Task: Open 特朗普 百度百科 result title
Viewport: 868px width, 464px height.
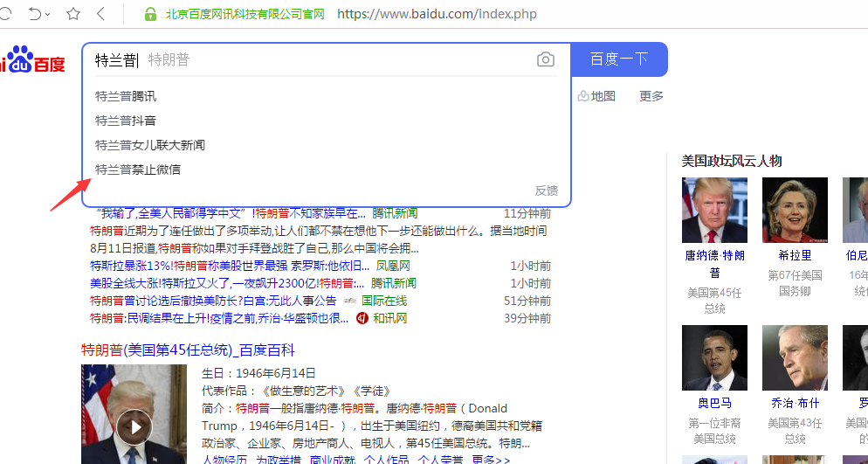Action: coord(189,350)
